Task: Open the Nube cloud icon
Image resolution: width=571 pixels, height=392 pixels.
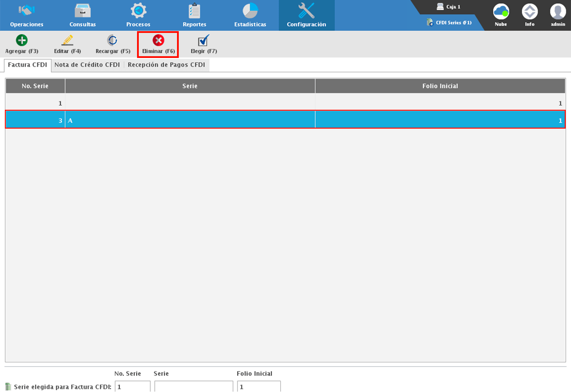Action: coord(501,11)
